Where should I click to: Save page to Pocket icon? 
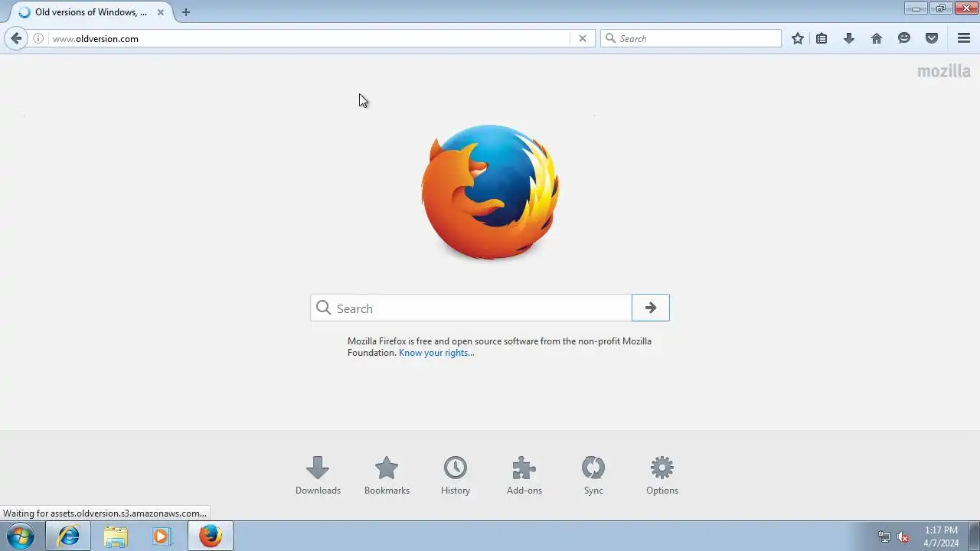(x=932, y=38)
